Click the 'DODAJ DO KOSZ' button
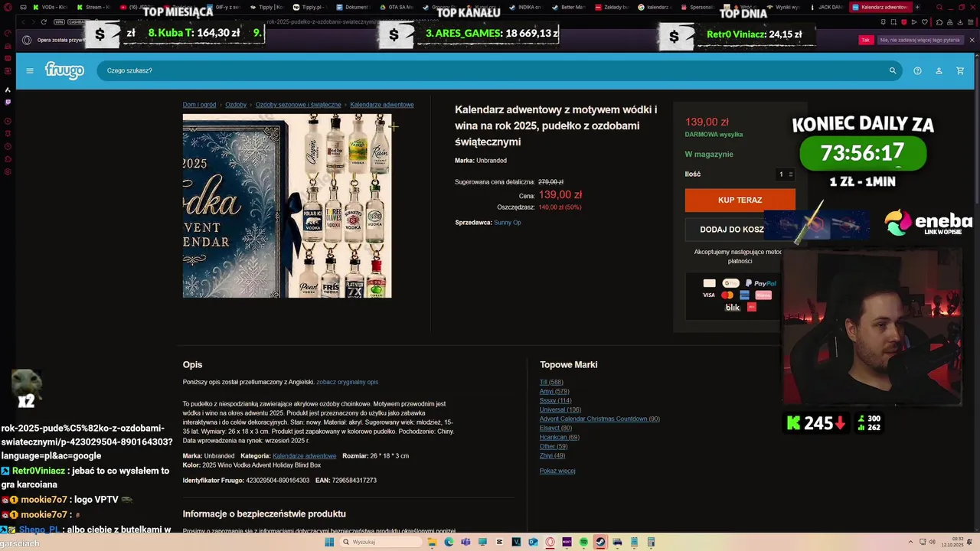The image size is (980, 551). pyautogui.click(x=732, y=230)
